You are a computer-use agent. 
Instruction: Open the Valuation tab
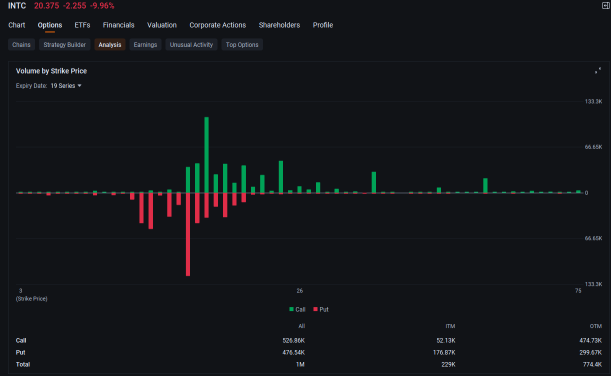coord(162,25)
